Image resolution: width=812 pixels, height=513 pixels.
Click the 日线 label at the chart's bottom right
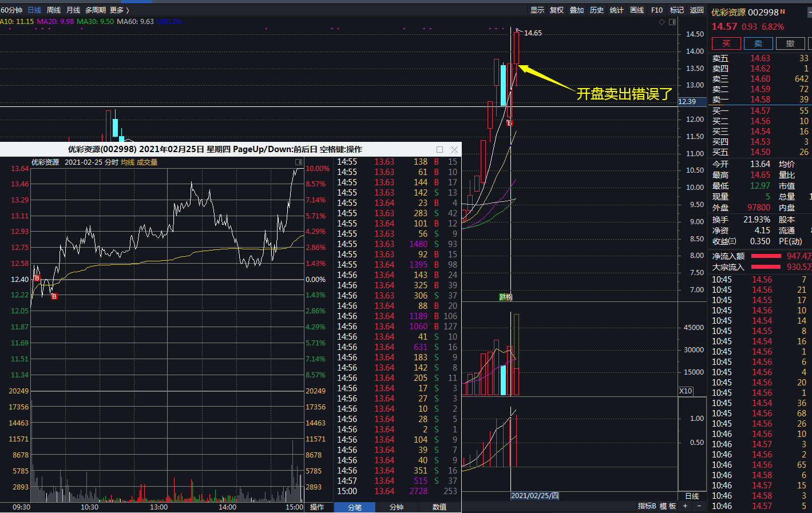(x=692, y=496)
